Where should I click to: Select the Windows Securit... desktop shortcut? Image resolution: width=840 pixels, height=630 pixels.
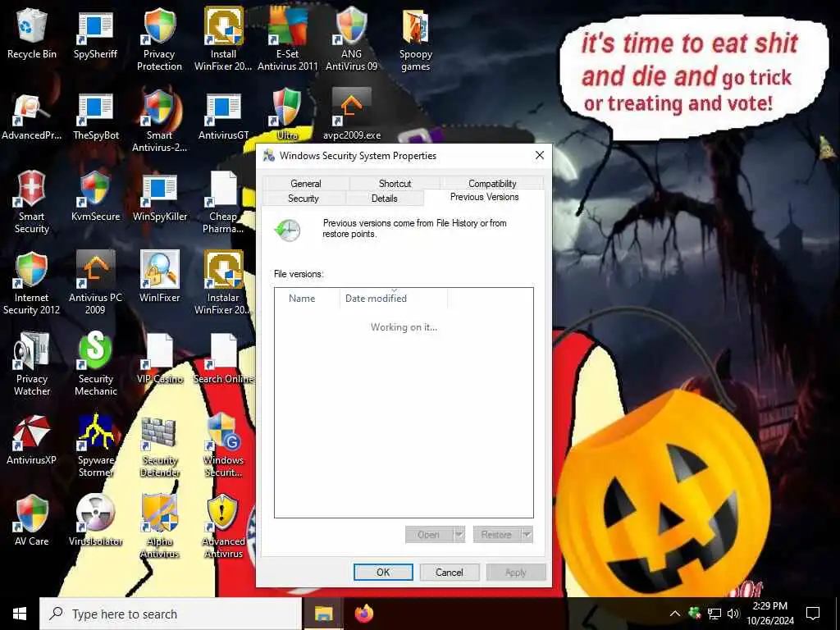[223, 446]
